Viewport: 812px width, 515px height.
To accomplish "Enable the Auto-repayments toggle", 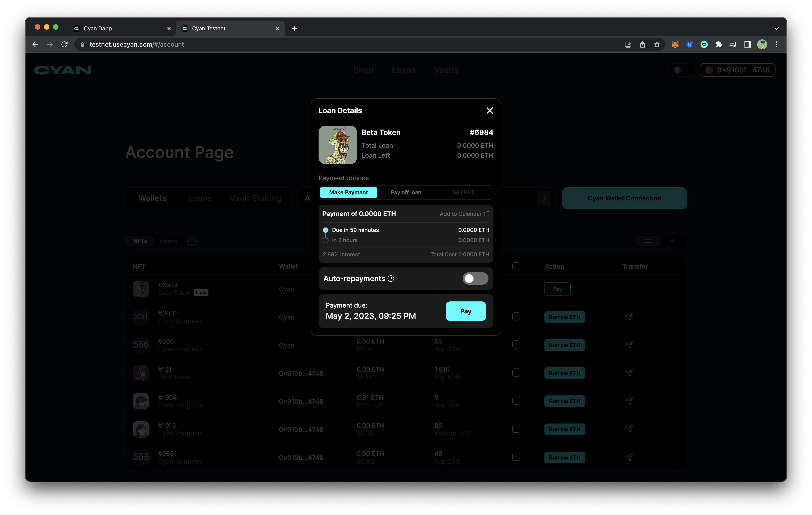I will coord(475,279).
